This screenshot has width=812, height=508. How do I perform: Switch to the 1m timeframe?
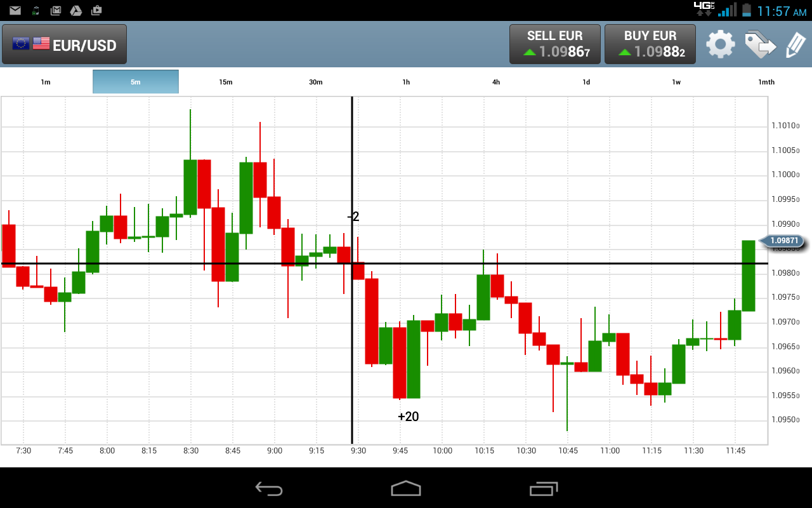point(46,82)
